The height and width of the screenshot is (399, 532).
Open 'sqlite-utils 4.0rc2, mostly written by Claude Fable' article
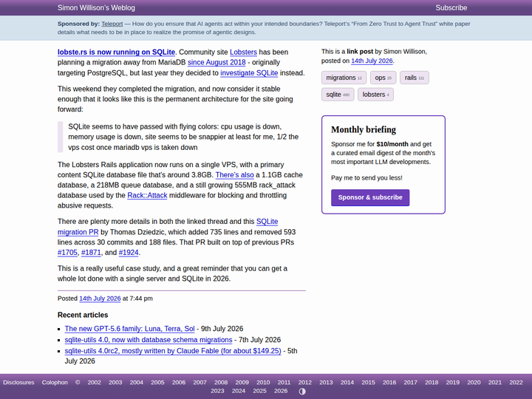coord(173,351)
